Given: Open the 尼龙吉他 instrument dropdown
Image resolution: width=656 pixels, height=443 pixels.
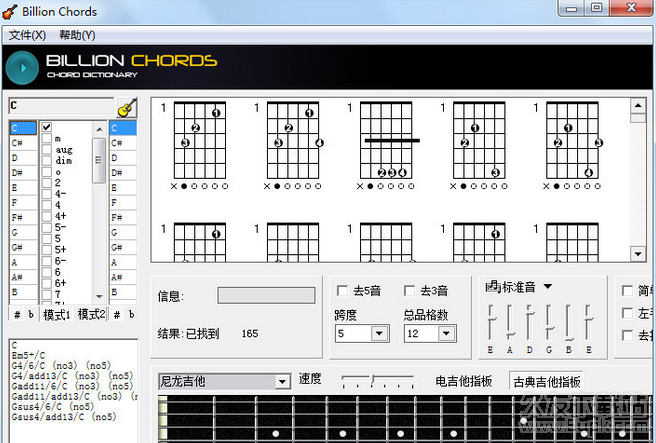Looking at the screenshot, I should [282, 382].
